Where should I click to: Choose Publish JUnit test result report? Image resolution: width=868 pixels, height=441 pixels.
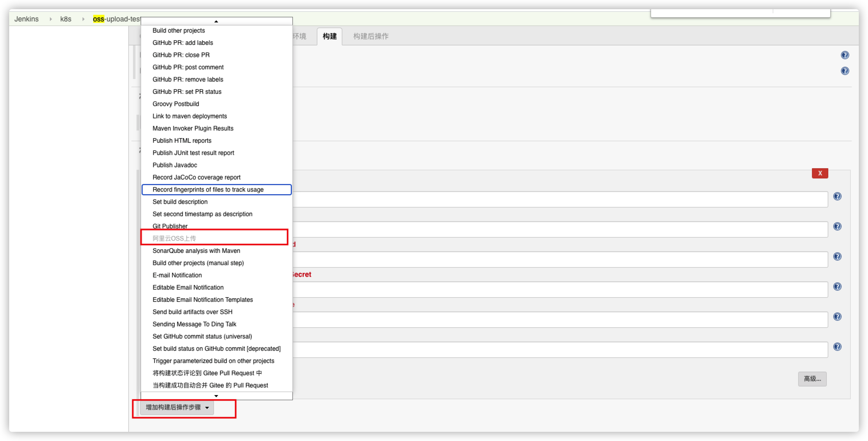193,153
